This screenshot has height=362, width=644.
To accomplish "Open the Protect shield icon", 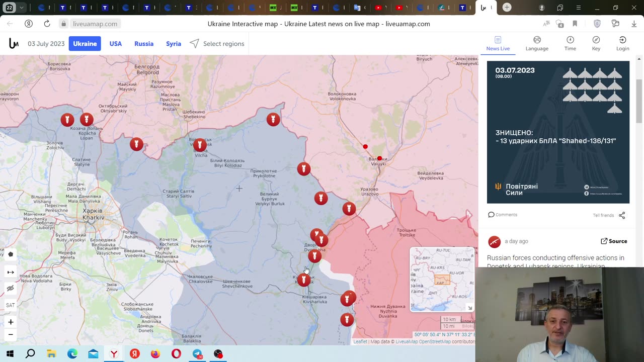I will 597,24.
